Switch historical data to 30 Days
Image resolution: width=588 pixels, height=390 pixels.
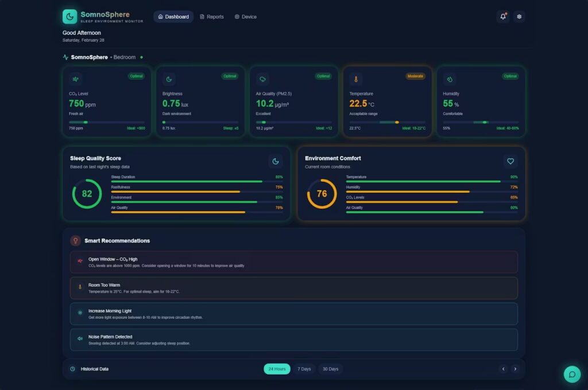coord(330,369)
